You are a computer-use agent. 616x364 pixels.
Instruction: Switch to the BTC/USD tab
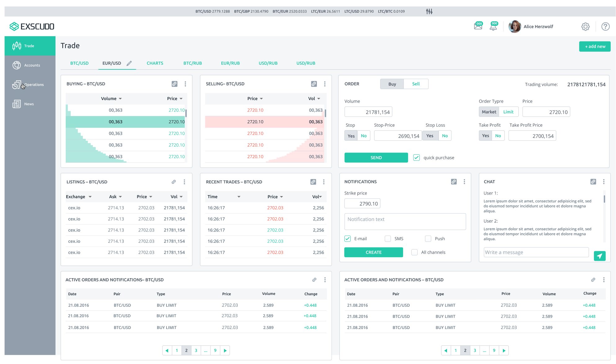pyautogui.click(x=79, y=63)
